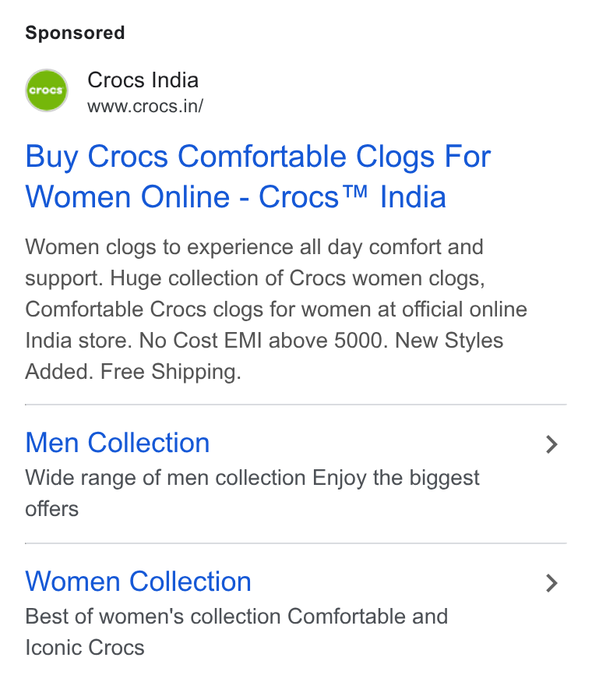Expand the Women Collection chevron arrow
The image size is (592, 700).
pyautogui.click(x=551, y=583)
